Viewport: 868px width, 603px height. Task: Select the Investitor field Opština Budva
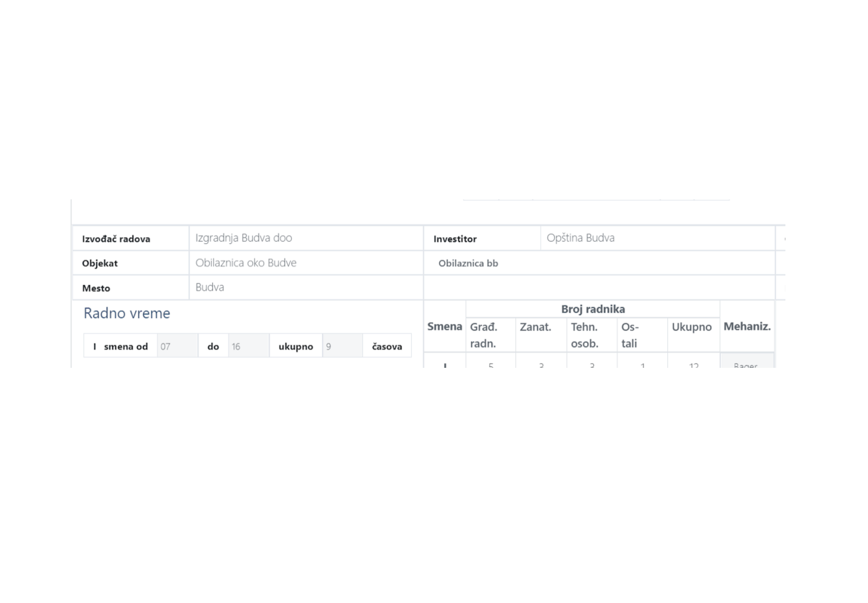pyautogui.click(x=657, y=238)
